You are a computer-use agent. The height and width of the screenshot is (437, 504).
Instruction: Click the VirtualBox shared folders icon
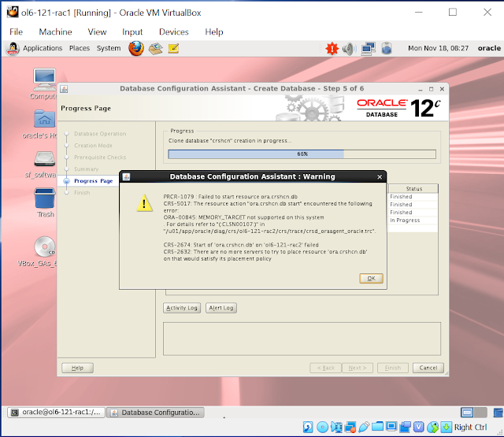point(378,427)
